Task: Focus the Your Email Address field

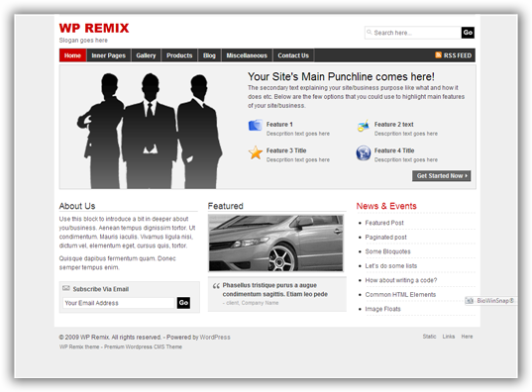Action: click(x=119, y=303)
